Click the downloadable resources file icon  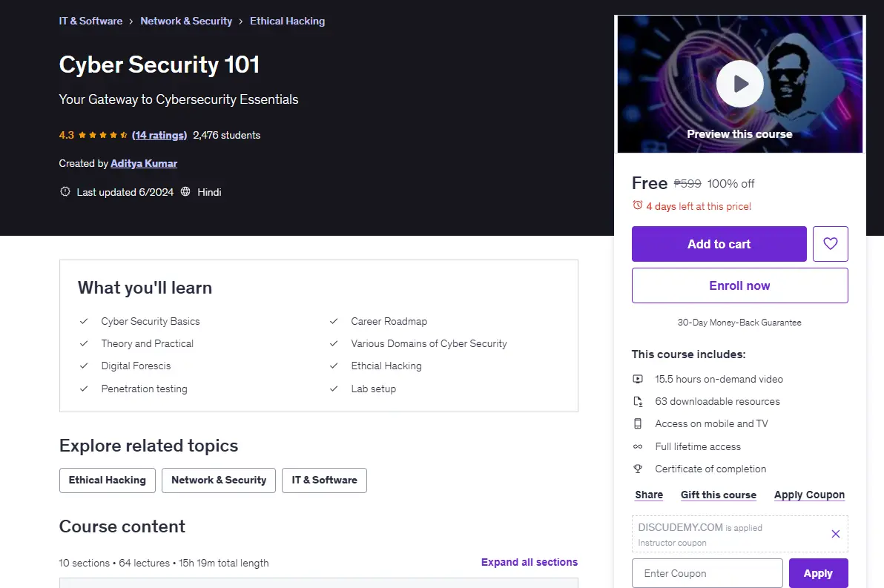click(x=638, y=401)
